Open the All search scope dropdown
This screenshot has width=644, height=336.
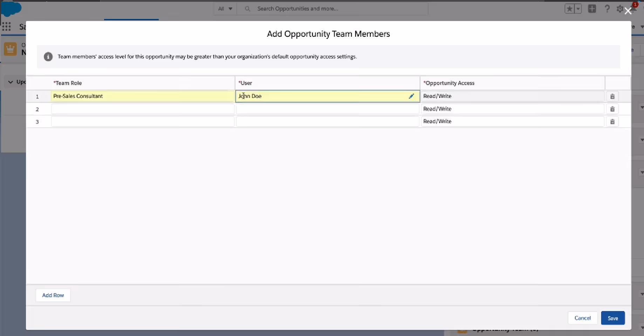pos(225,8)
